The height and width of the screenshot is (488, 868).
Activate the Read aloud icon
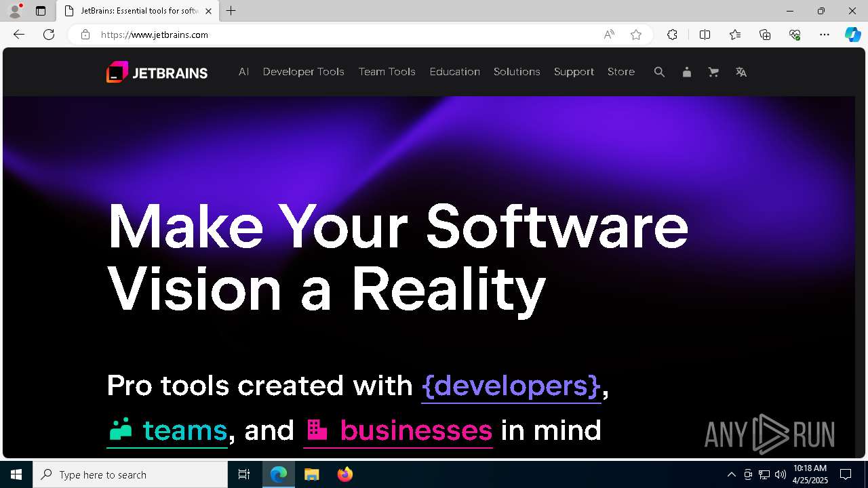point(609,35)
